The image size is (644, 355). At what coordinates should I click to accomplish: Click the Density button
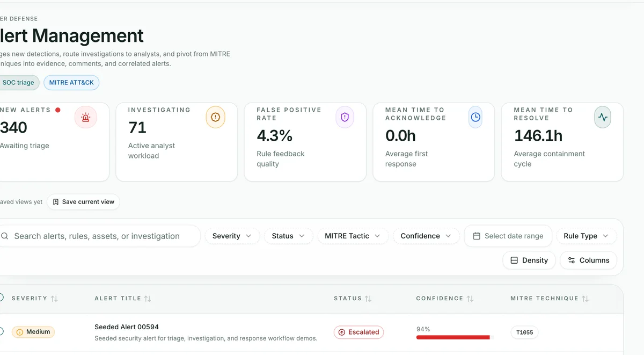point(529,260)
